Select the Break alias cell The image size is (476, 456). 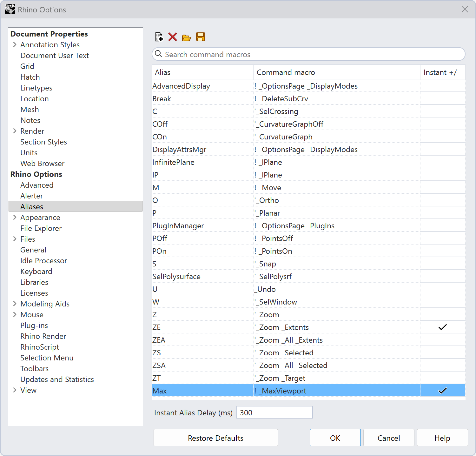[x=202, y=98]
